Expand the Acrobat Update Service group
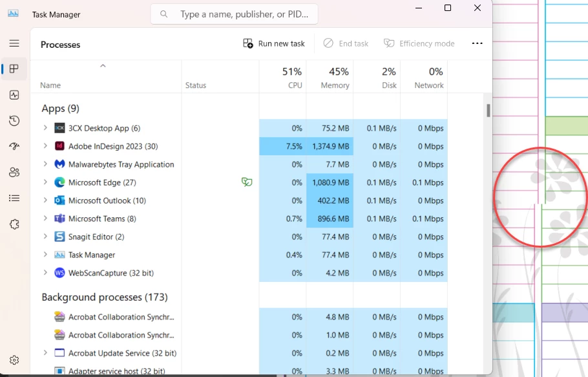Screen dimensions: 588x377 point(45,352)
